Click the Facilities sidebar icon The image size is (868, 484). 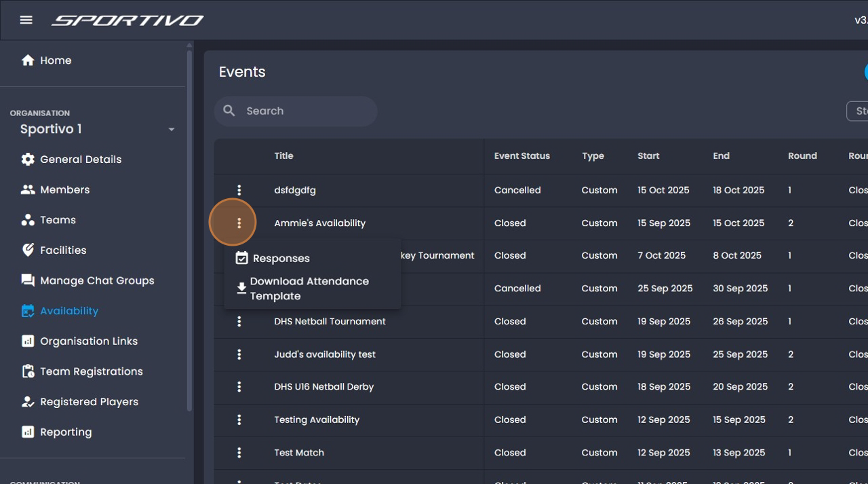[28, 250]
